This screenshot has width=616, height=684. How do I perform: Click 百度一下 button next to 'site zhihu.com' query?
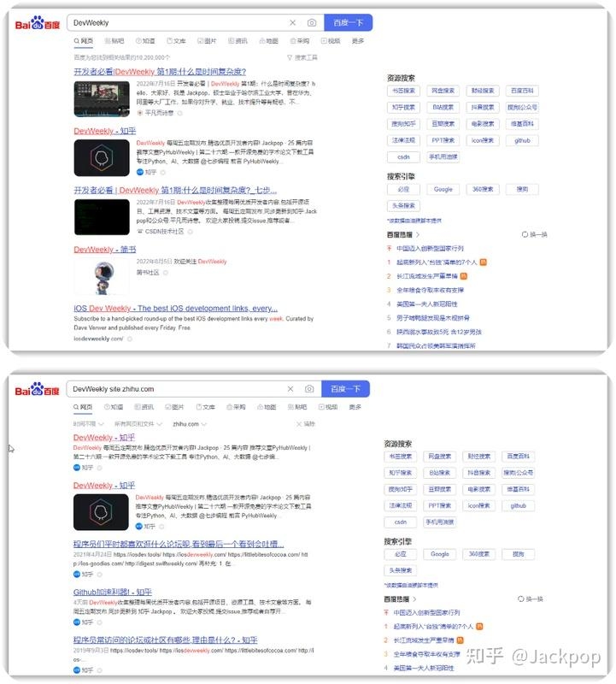(x=346, y=389)
